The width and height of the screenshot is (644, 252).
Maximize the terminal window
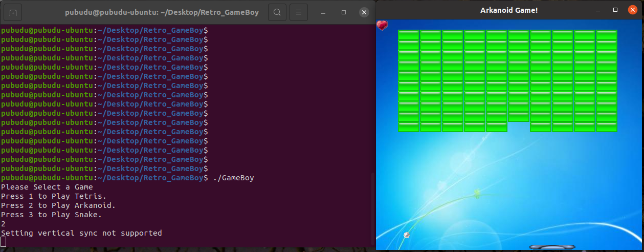point(344,12)
